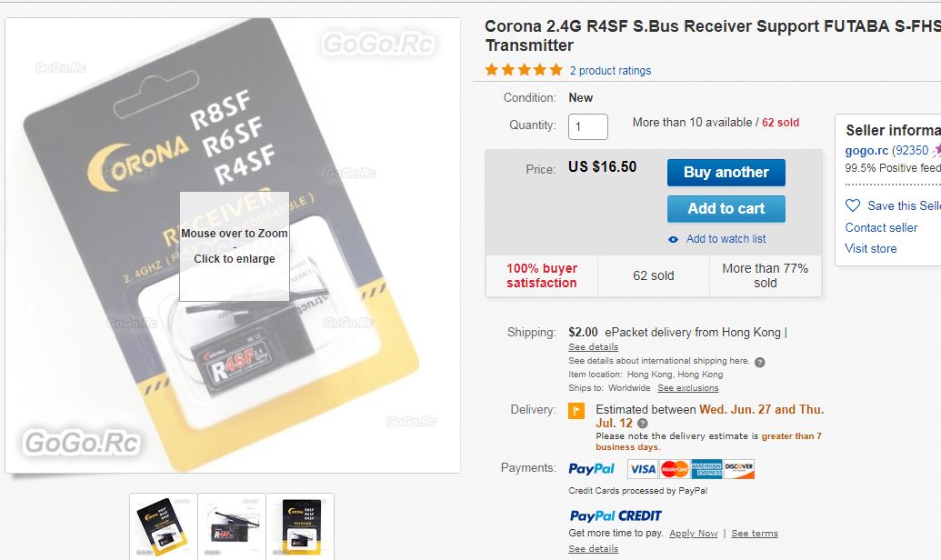Click the international shipping help question icon
The height and width of the screenshot is (560, 941).
[x=759, y=362]
